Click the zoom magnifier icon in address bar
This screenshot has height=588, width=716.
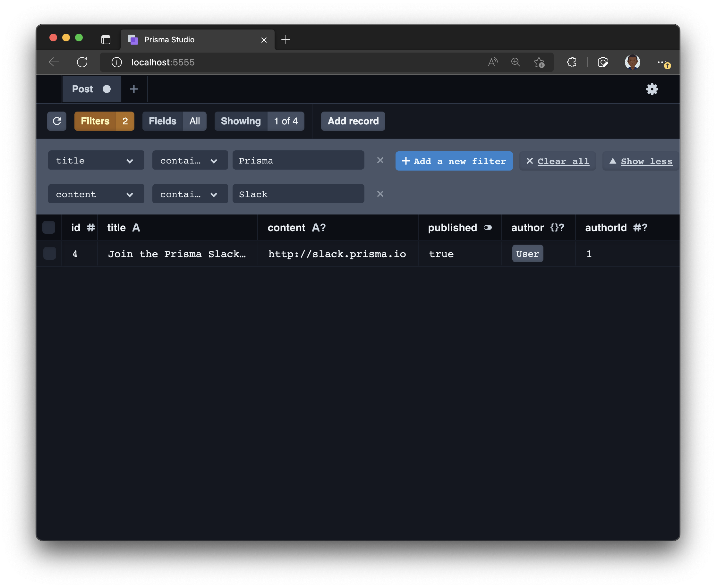point(516,62)
